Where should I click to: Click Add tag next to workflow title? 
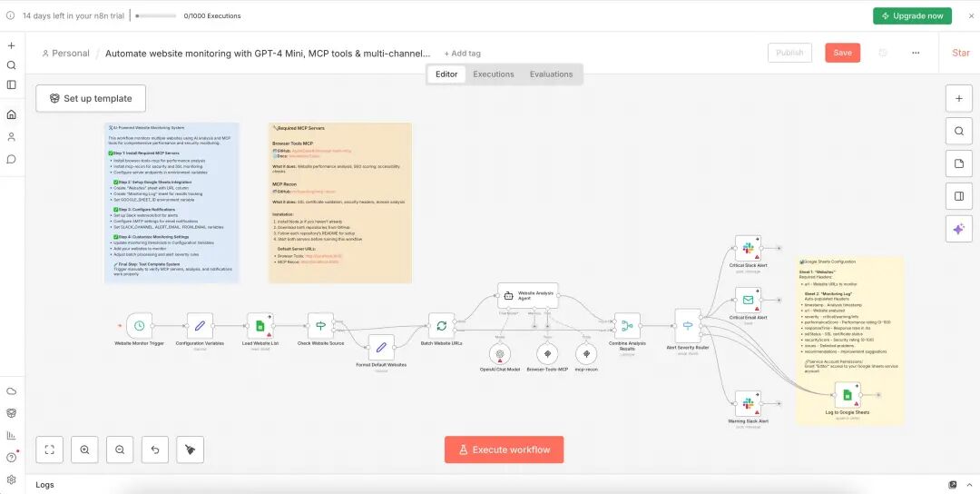(463, 54)
